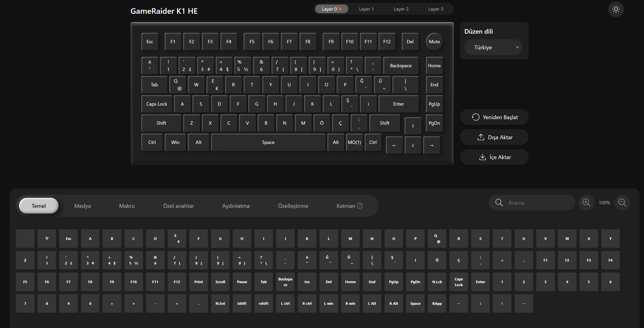
Task: Pick the R Alt keycode in palette
Action: tap(394, 304)
